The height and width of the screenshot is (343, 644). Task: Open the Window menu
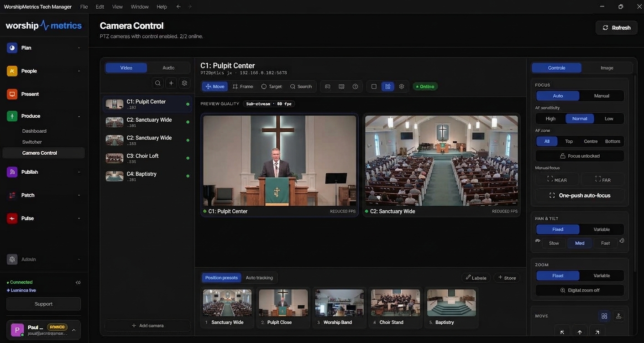pos(140,7)
